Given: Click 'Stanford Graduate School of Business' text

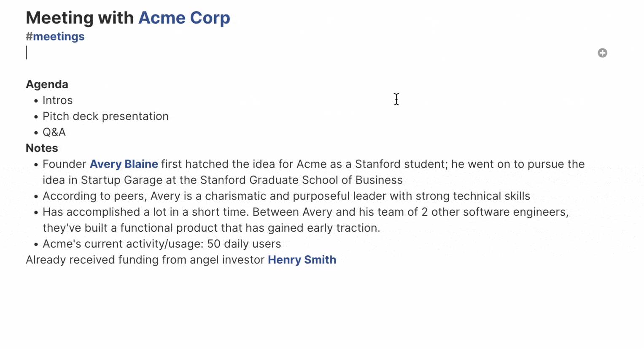Looking at the screenshot, I should click(301, 180).
